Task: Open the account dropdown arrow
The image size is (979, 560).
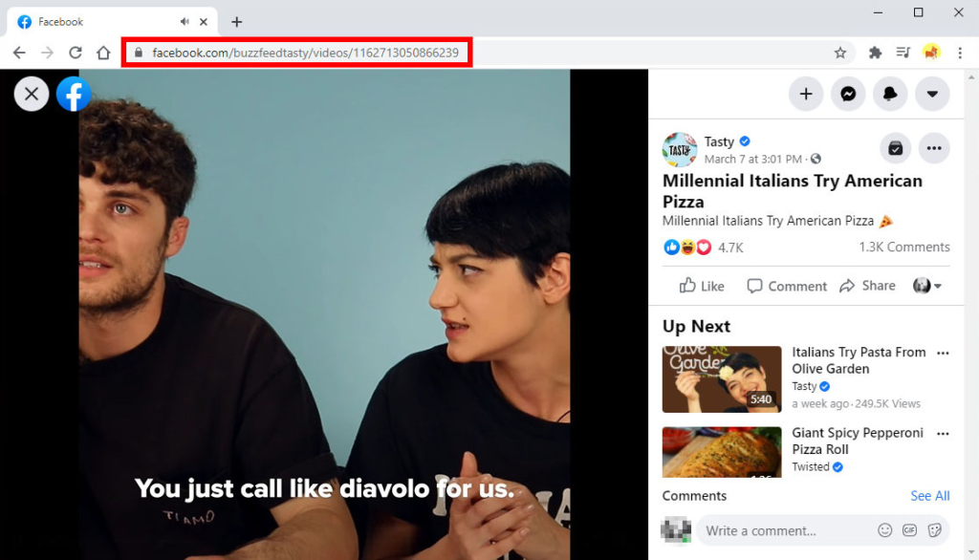Action: 933,94
